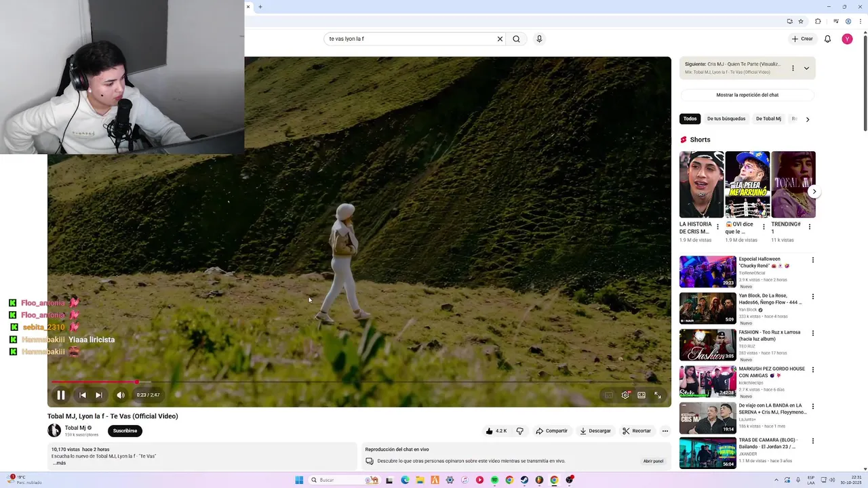The width and height of the screenshot is (868, 488).
Task: Open media controls icon in Chrome toolbar
Action: 835,21
